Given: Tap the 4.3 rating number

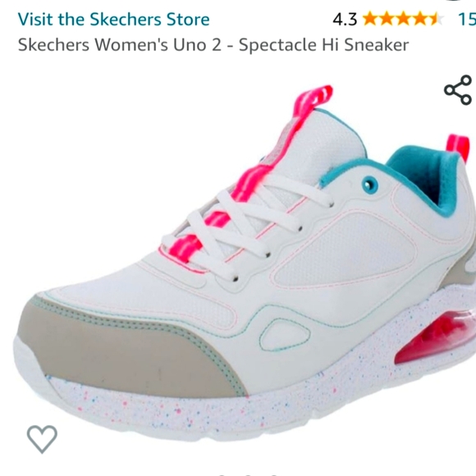Looking at the screenshot, I should 345,20.
